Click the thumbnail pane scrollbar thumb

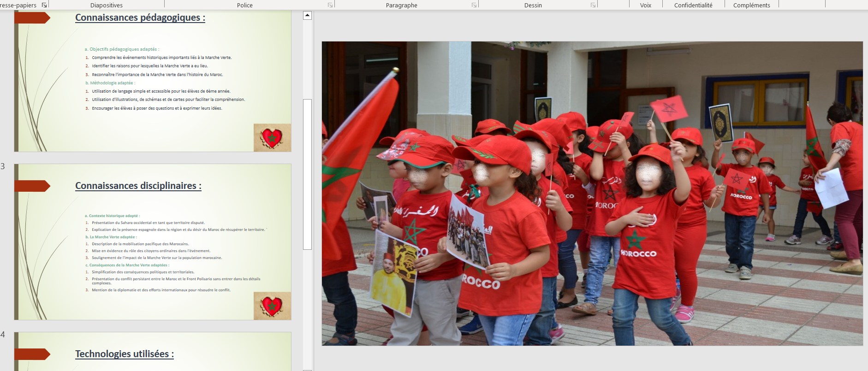tap(307, 174)
